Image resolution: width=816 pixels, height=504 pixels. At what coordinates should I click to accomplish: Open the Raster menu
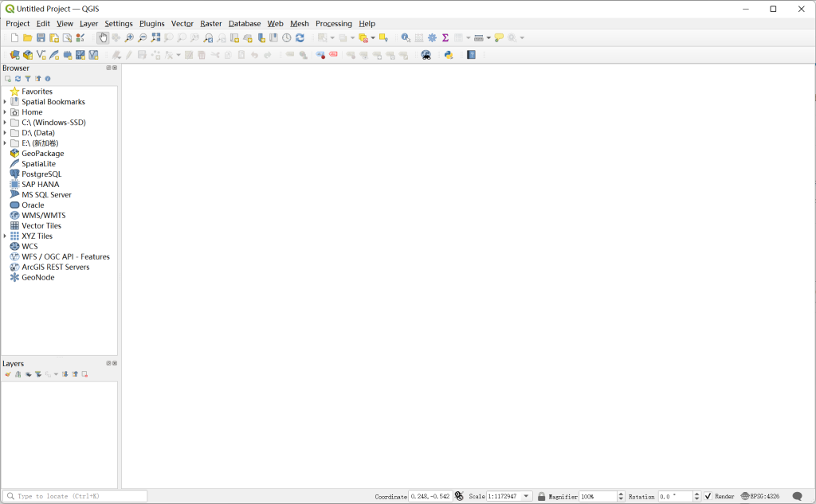210,23
